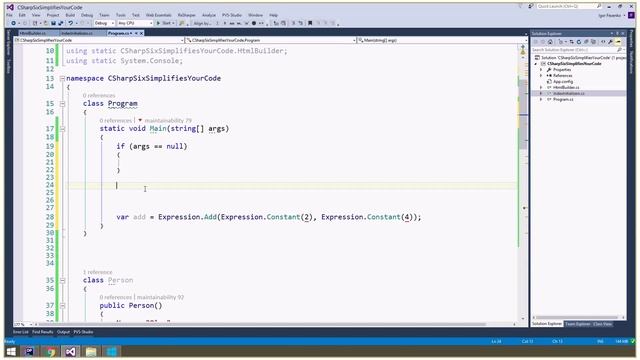Open the Team Explorer panel tab

pyautogui.click(x=578, y=324)
